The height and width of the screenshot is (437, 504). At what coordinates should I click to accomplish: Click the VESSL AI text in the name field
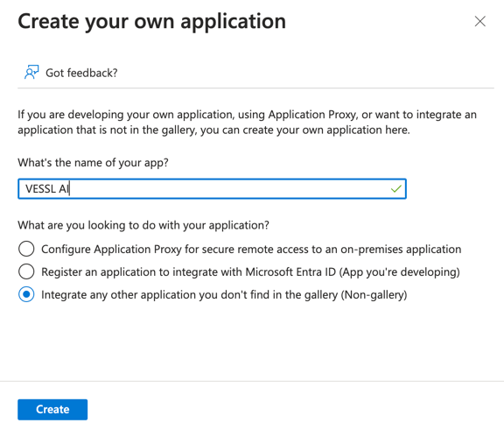47,189
